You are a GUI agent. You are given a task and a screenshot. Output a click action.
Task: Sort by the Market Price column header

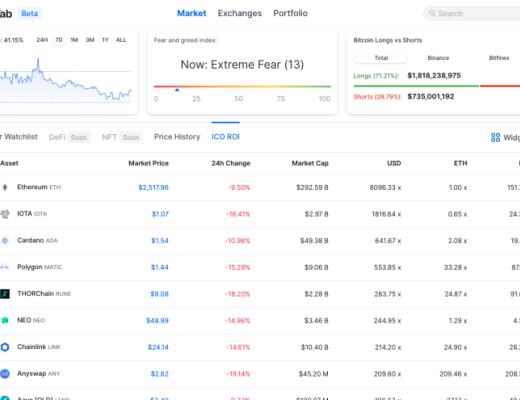coord(148,163)
